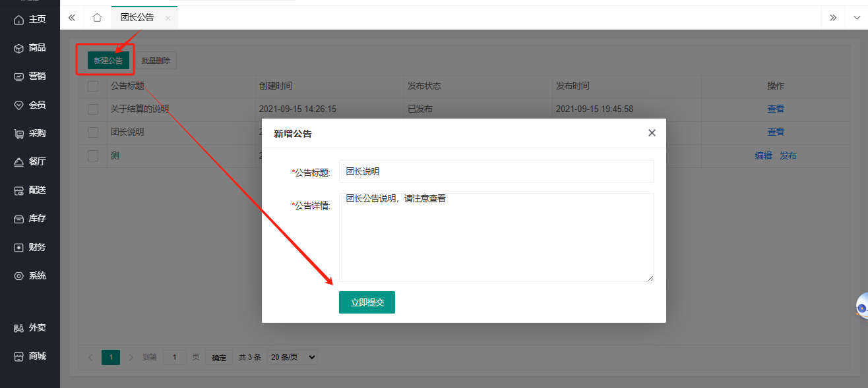Click current page 1 in pagination
The width and height of the screenshot is (868, 388).
111,357
